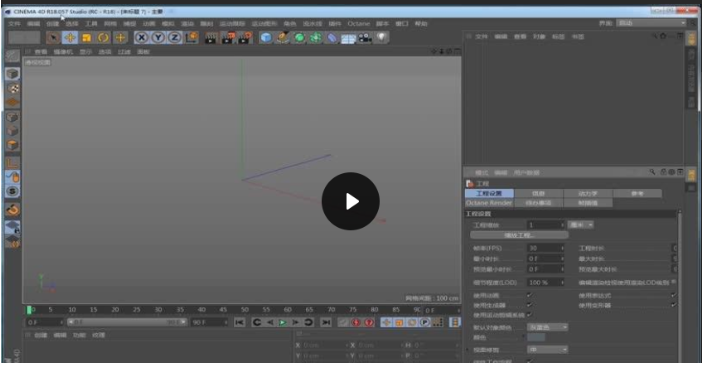The width and height of the screenshot is (702, 386).
Task: Open the view clipping dropdown
Action: (548, 349)
